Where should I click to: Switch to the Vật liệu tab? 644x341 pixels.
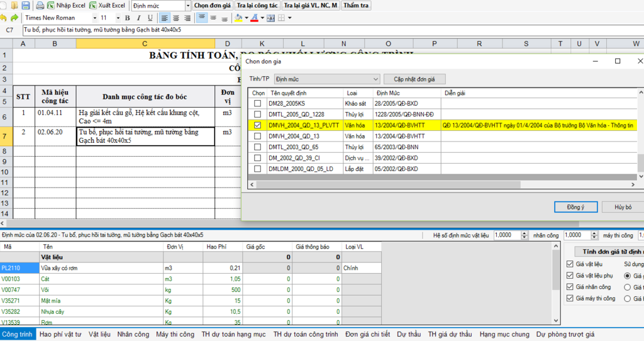(99, 335)
